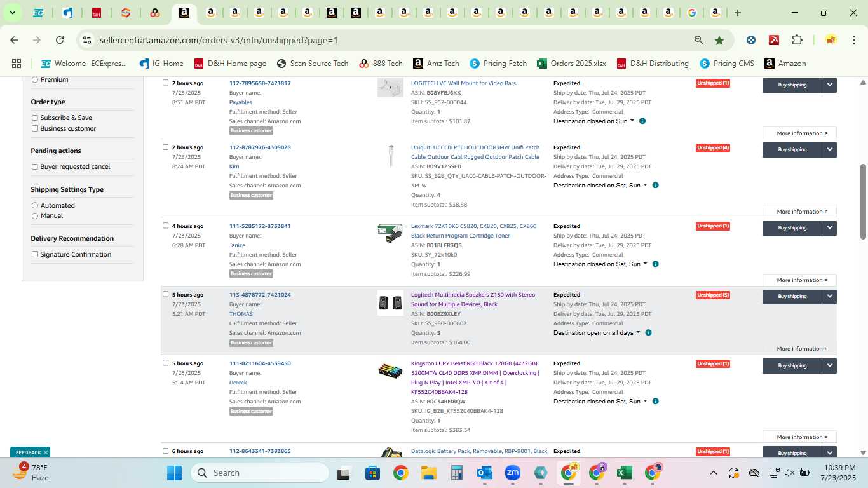Open the Windows Start menu

point(174,473)
